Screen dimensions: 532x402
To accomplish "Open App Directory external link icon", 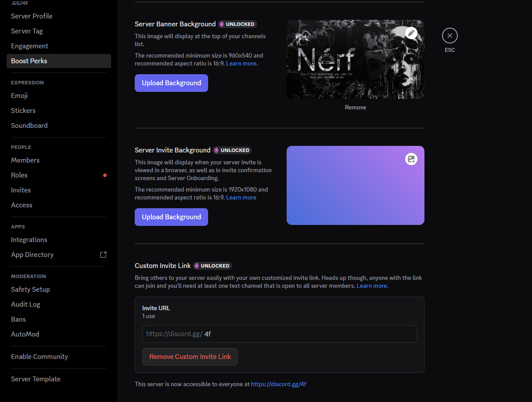I will point(103,255).
